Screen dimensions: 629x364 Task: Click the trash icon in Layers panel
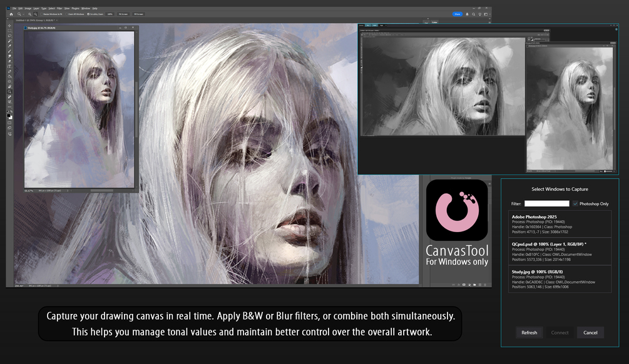coord(485,285)
